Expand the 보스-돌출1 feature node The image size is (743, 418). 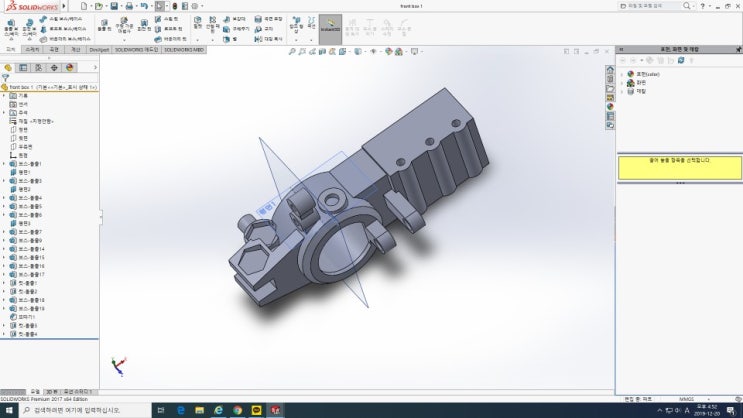point(4,164)
